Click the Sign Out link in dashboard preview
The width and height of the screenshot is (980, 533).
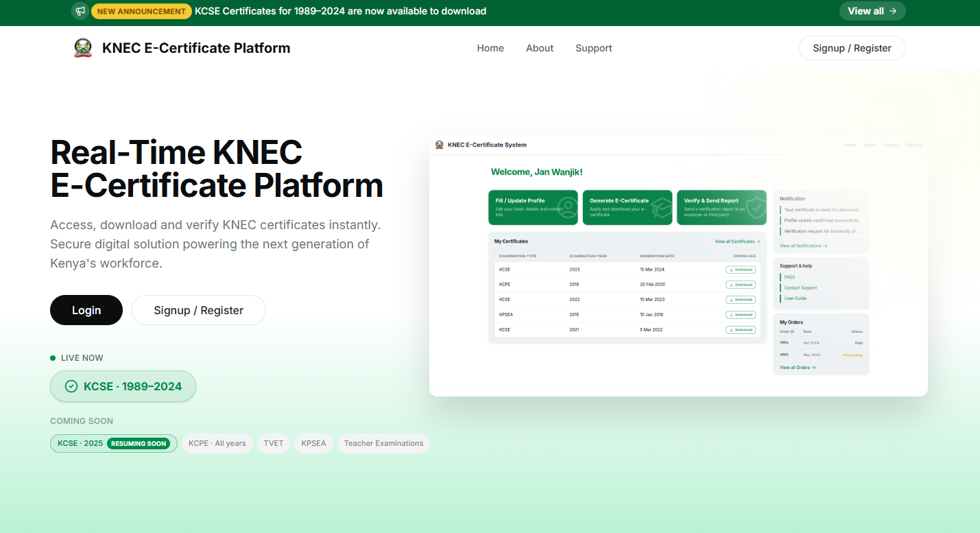click(x=913, y=145)
